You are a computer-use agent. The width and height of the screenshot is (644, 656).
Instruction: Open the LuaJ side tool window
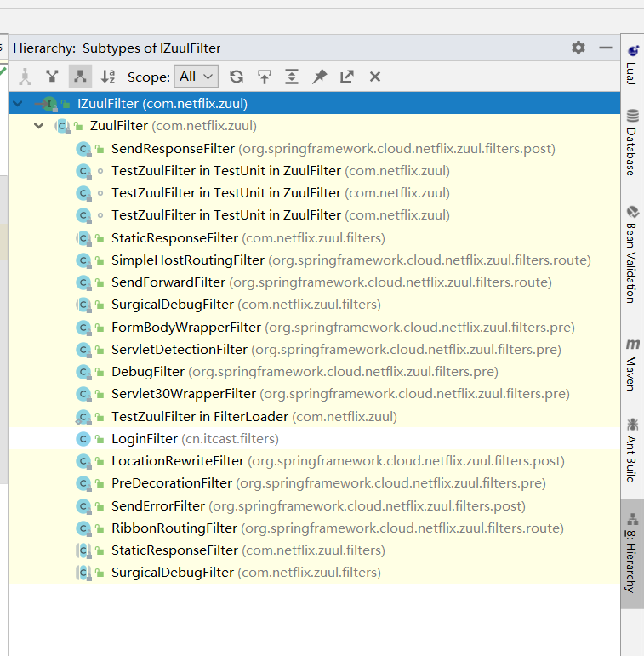tap(632, 66)
